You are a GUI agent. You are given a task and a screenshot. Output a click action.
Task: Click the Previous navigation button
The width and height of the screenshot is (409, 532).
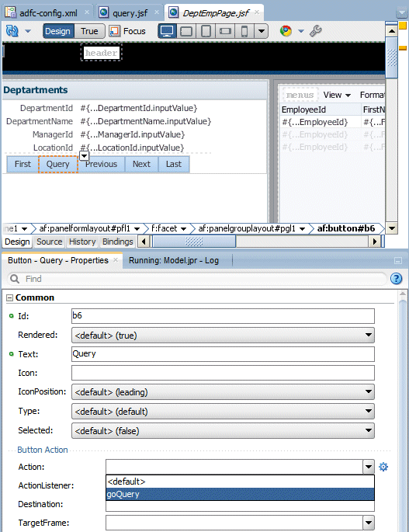(102, 164)
